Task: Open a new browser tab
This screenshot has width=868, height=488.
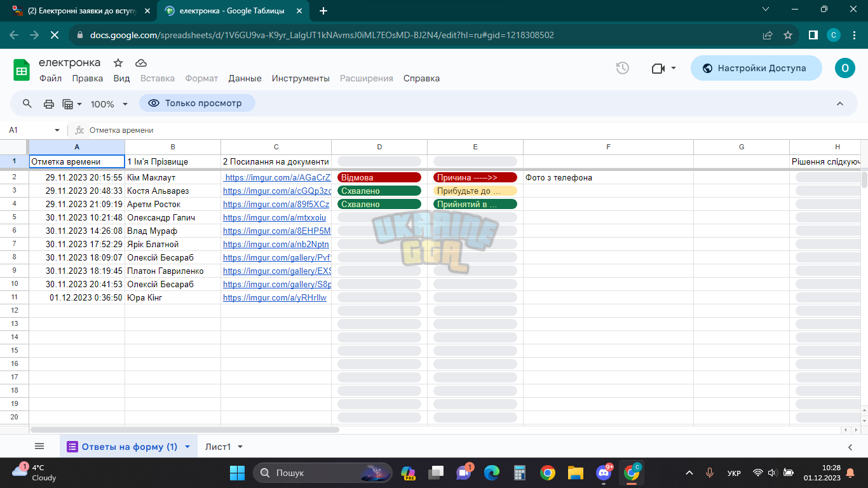Action: pyautogui.click(x=323, y=11)
